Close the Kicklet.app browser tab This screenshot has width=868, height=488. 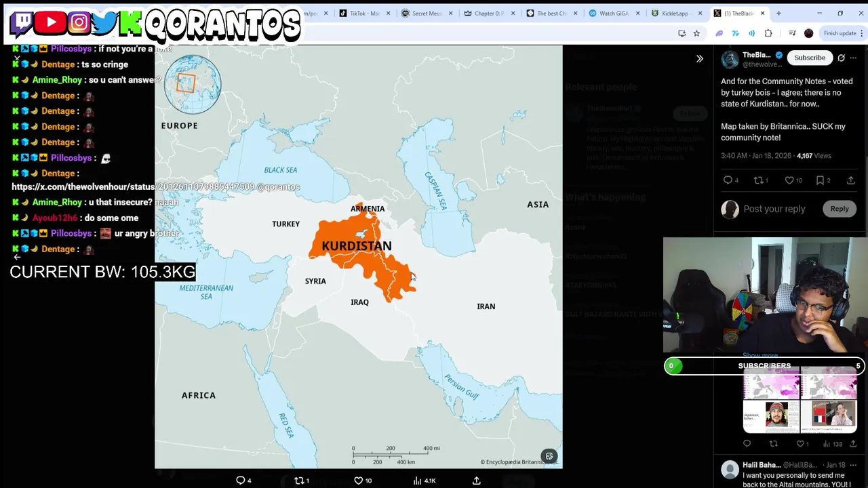click(x=700, y=13)
